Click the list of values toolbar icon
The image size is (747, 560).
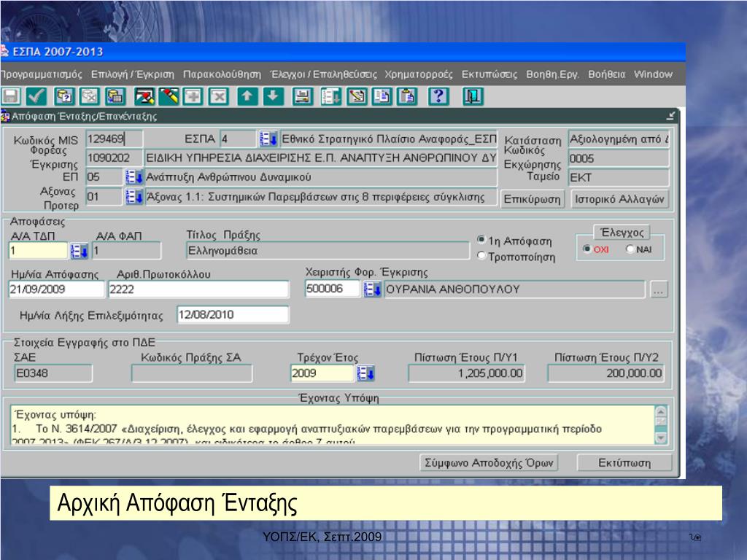(x=330, y=97)
